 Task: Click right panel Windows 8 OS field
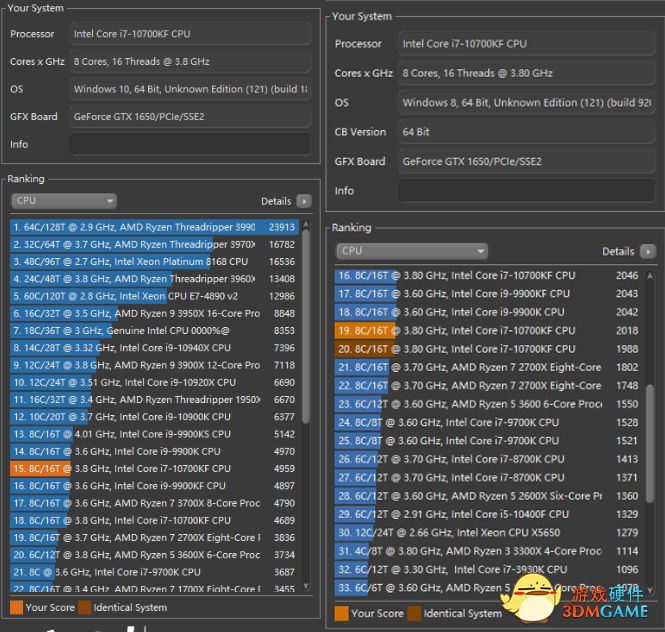tap(526, 103)
